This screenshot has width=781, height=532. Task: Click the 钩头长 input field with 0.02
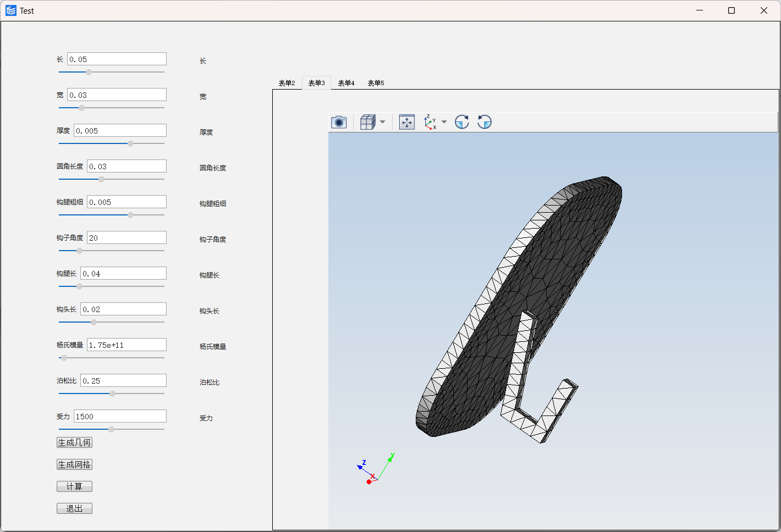coord(123,309)
